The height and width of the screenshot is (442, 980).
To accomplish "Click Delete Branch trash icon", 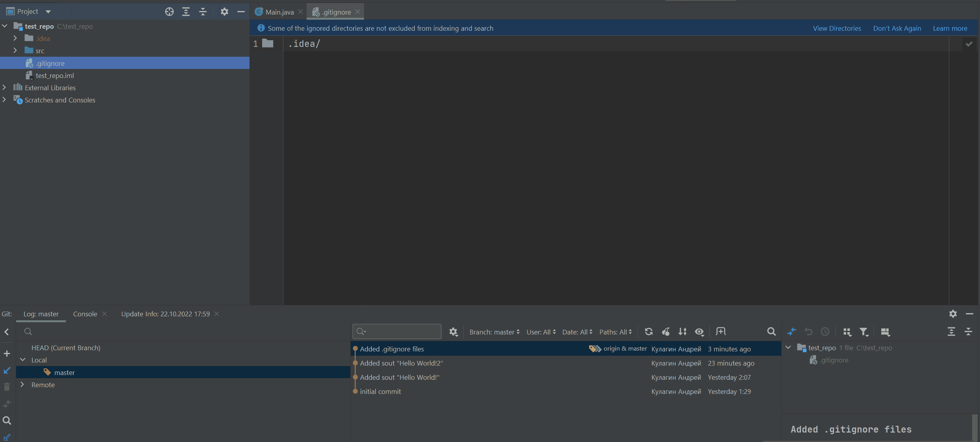I will pyautogui.click(x=7, y=387).
